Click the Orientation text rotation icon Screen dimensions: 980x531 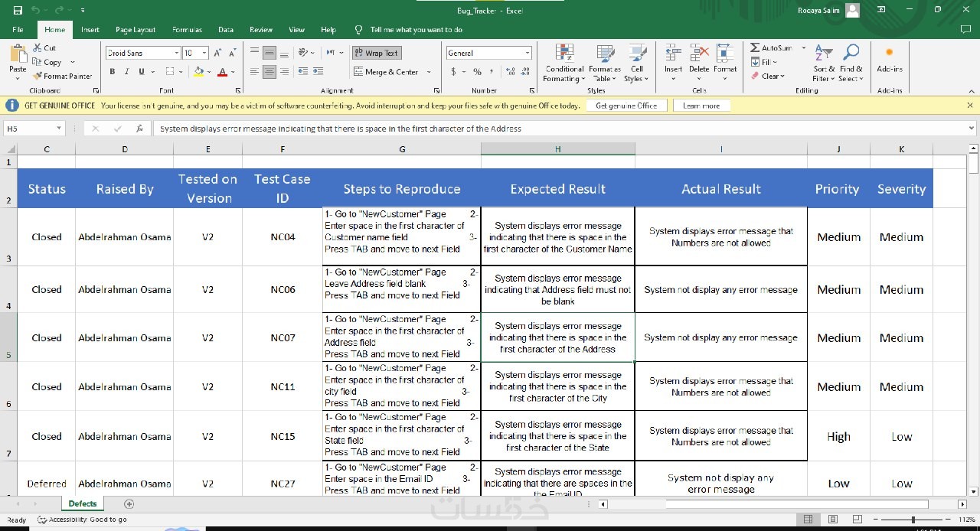303,53
